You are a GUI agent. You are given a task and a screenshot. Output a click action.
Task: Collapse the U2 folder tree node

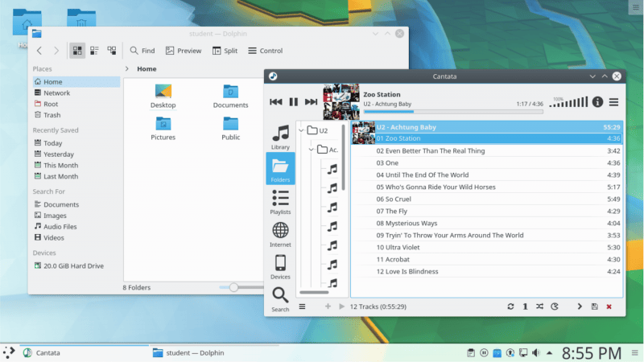[302, 130]
